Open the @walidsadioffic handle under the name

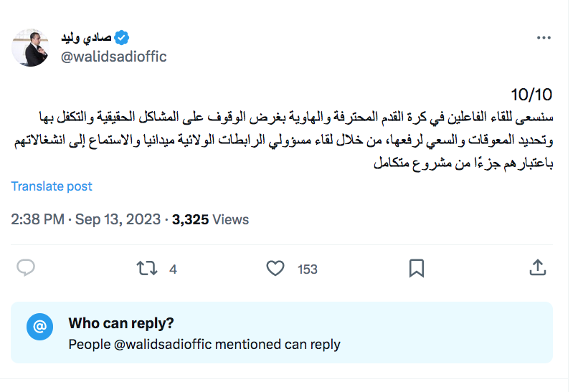(x=113, y=57)
